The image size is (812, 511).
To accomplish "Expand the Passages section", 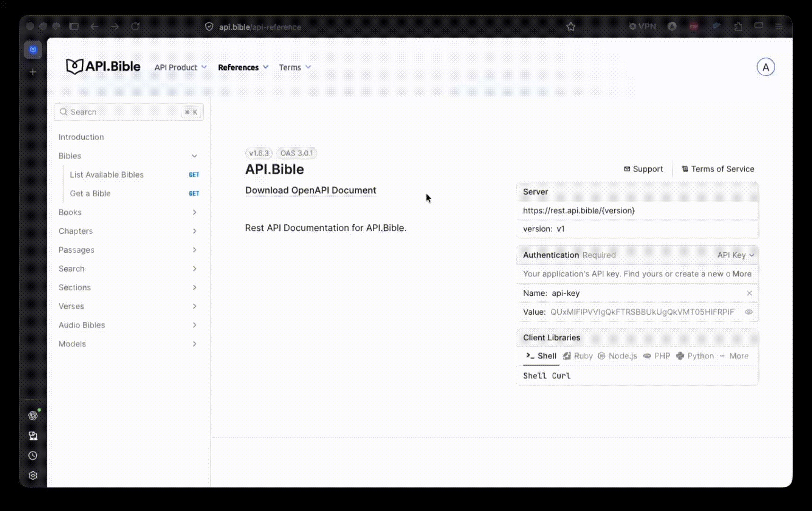I will 128,250.
